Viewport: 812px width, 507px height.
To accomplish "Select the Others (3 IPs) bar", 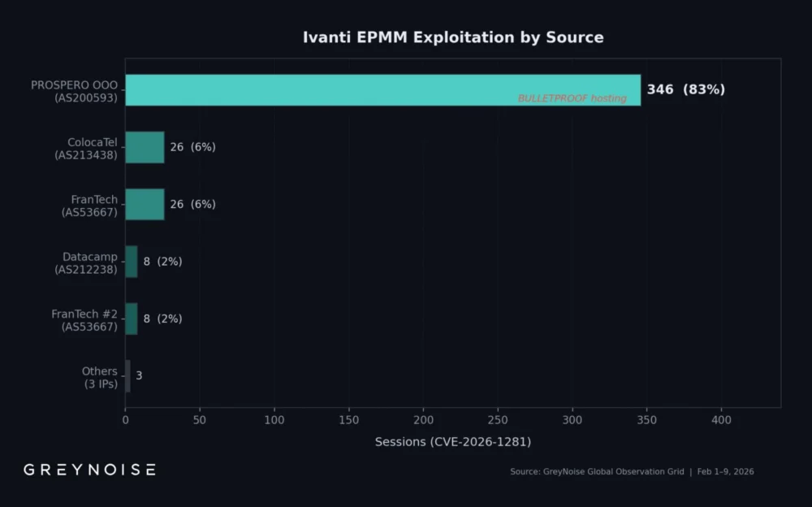I will 127,375.
